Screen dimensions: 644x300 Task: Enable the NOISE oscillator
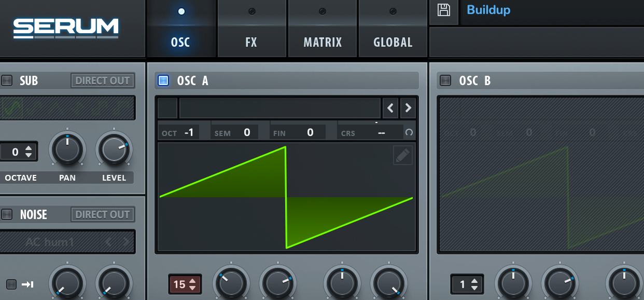coord(7,214)
